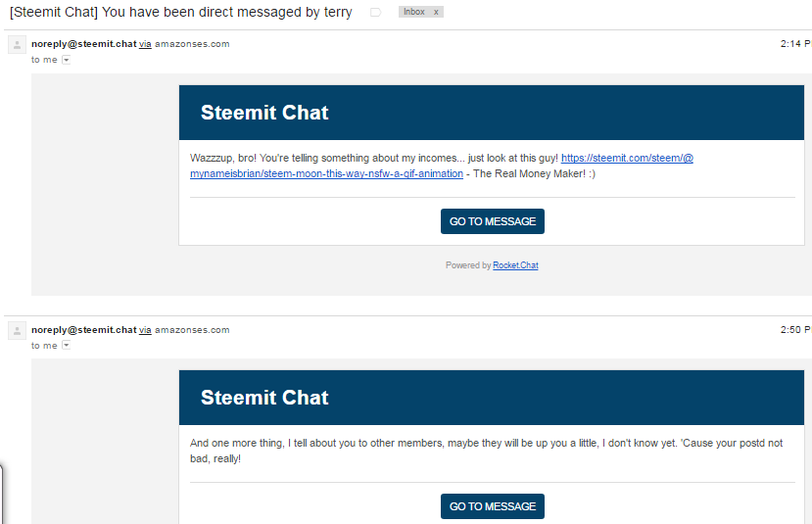Click the Inbox label tag
Screen dimensions: 812x524
pos(414,12)
